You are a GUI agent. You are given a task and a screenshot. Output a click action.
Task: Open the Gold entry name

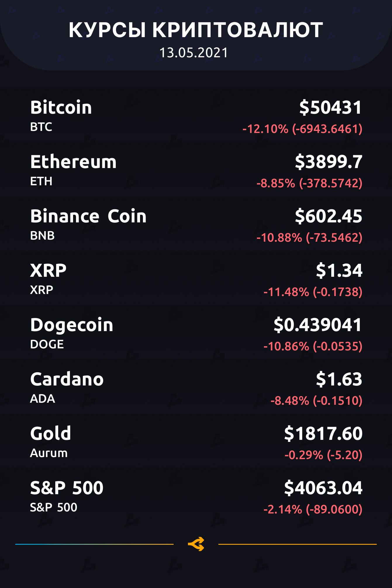tap(51, 433)
